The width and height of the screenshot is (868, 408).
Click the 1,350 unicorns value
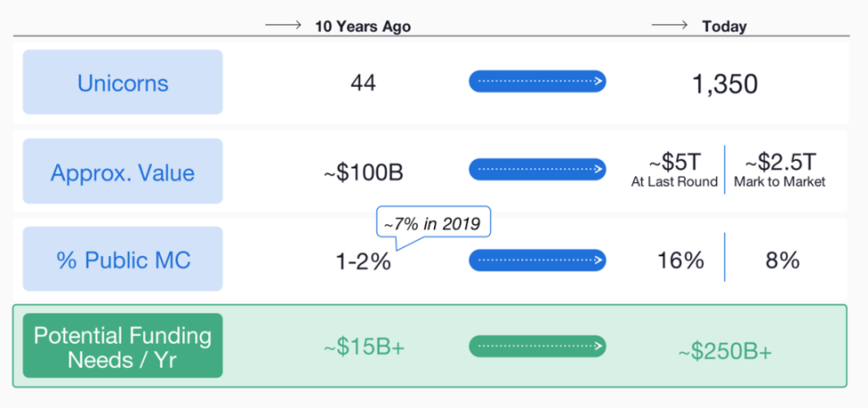click(724, 84)
